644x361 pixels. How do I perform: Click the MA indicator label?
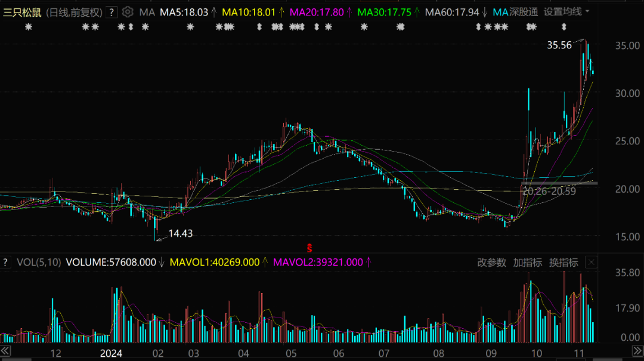(147, 13)
